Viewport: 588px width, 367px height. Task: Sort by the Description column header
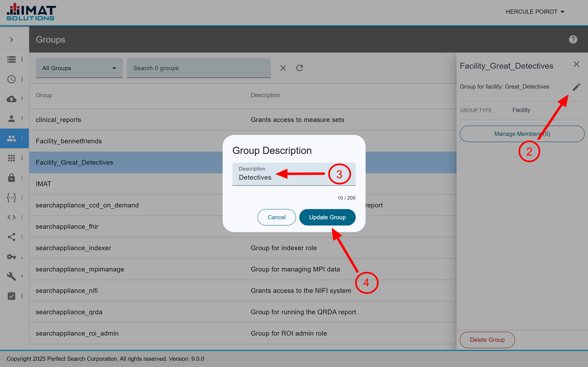tap(265, 95)
